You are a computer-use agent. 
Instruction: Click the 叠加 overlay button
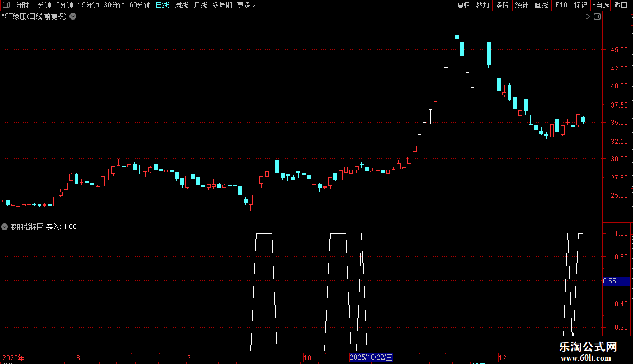pos(483,5)
